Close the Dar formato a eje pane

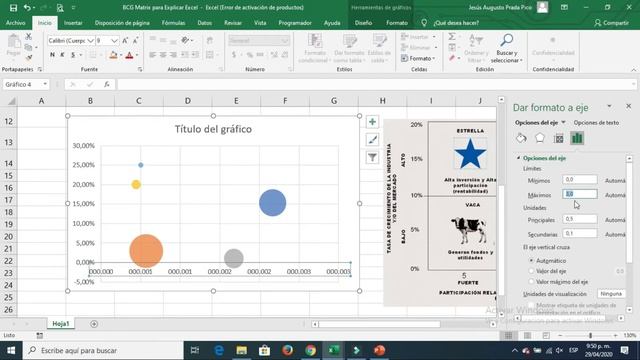[629, 106]
